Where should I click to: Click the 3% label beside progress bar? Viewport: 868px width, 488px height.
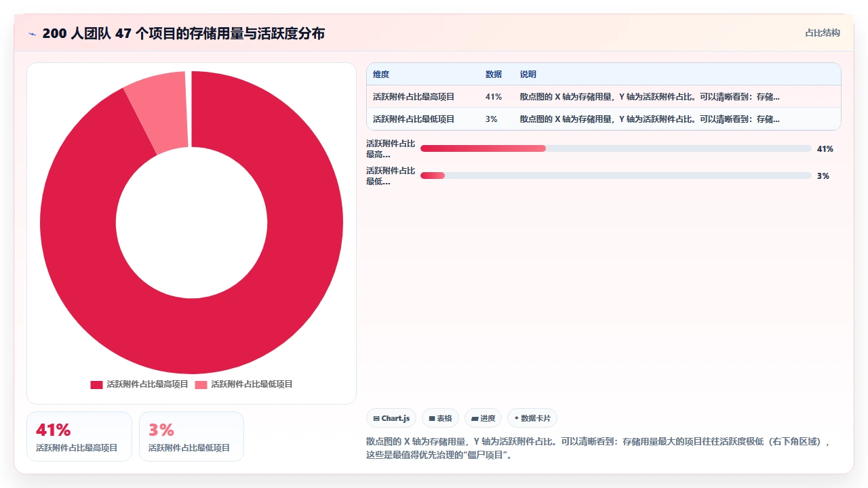point(823,176)
